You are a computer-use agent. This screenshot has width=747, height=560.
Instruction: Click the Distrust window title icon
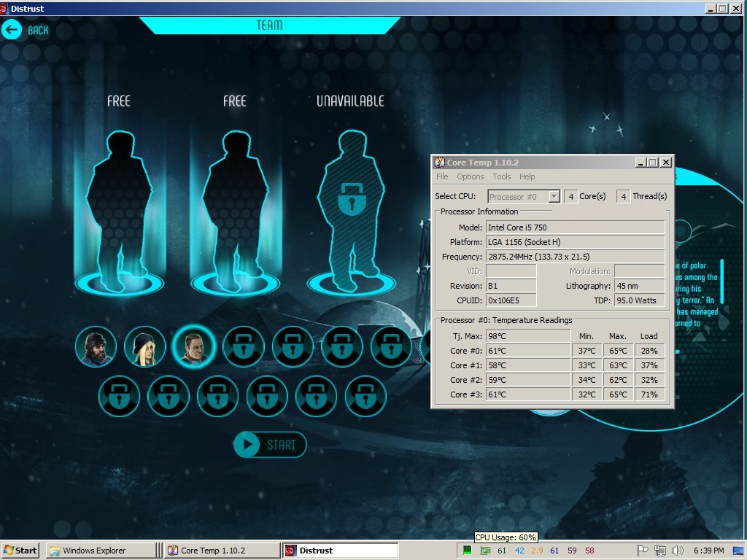point(4,8)
